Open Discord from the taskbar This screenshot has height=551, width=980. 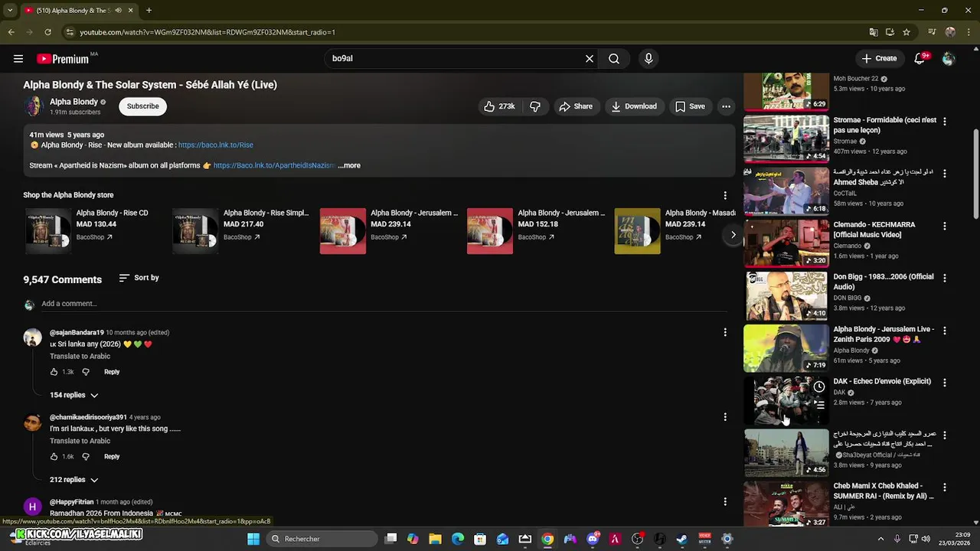(593, 539)
